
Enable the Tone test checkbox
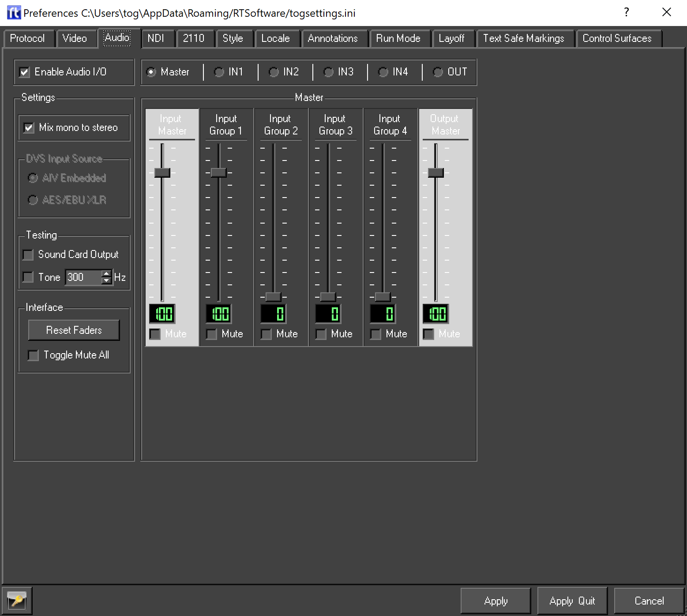pyautogui.click(x=28, y=277)
